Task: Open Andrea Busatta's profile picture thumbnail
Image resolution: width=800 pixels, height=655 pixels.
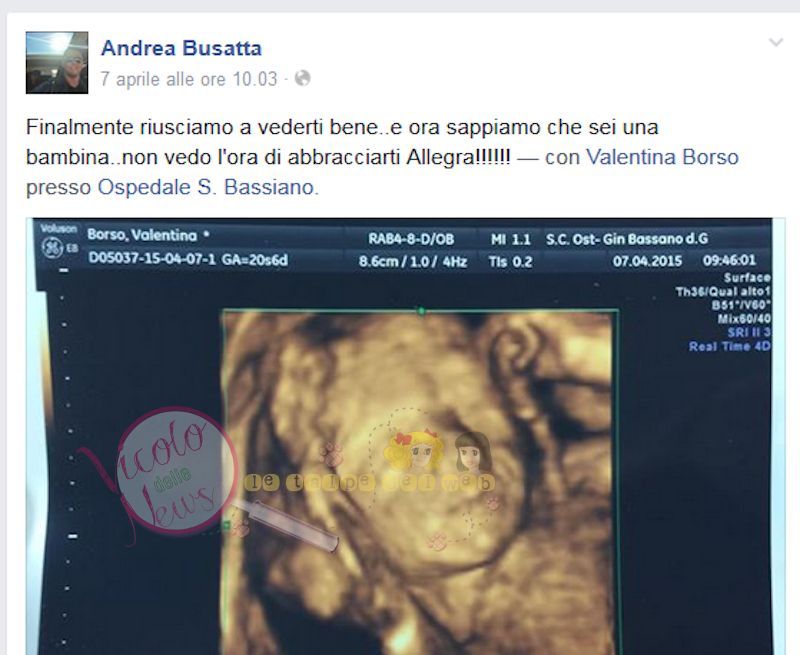Action: pyautogui.click(x=57, y=62)
